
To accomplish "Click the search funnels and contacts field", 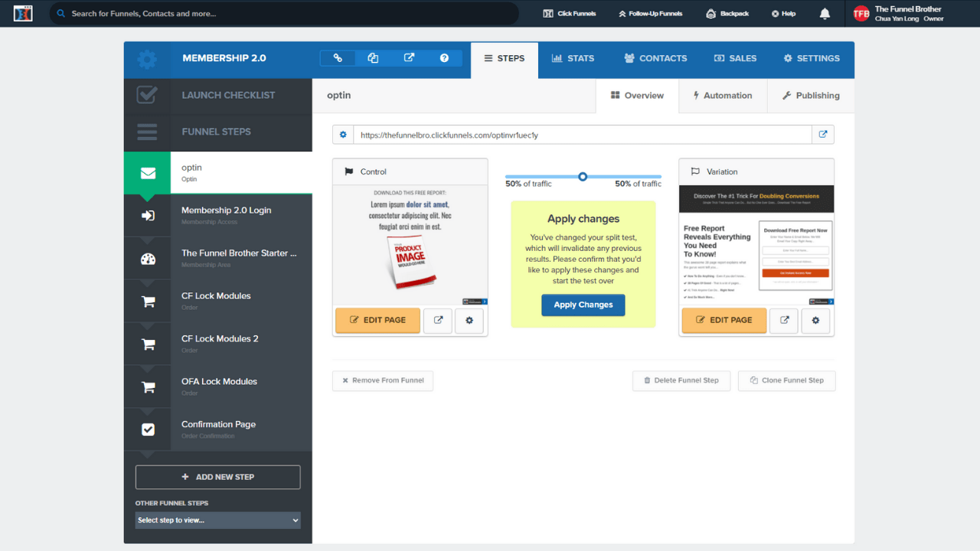I will click(x=284, y=14).
